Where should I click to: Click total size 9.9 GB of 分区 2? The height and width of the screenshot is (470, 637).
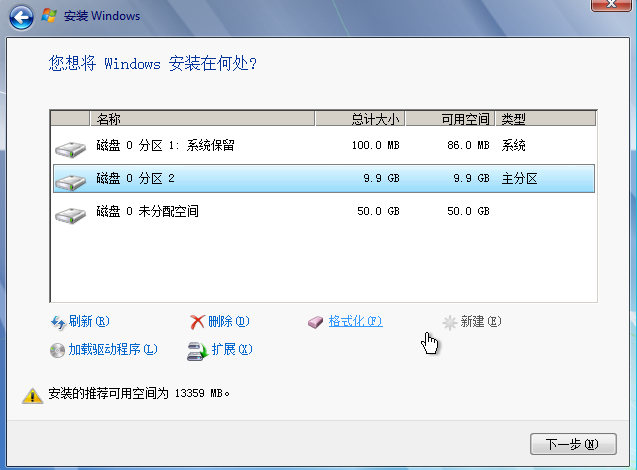381,178
